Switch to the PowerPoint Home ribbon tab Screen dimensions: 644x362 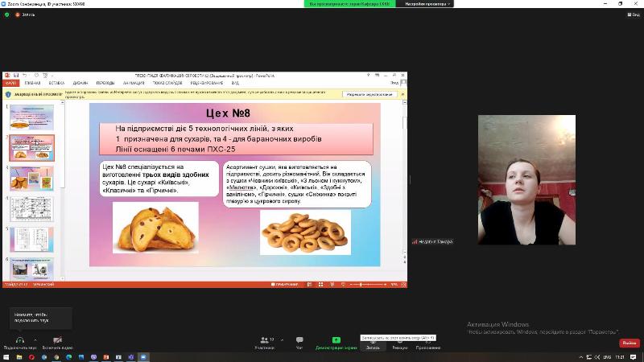tap(32, 83)
